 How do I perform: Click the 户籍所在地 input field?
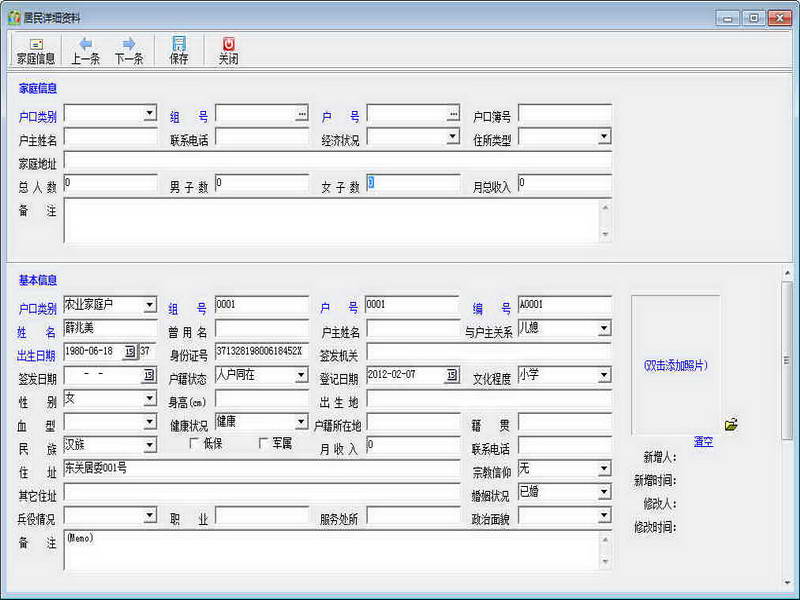[413, 422]
